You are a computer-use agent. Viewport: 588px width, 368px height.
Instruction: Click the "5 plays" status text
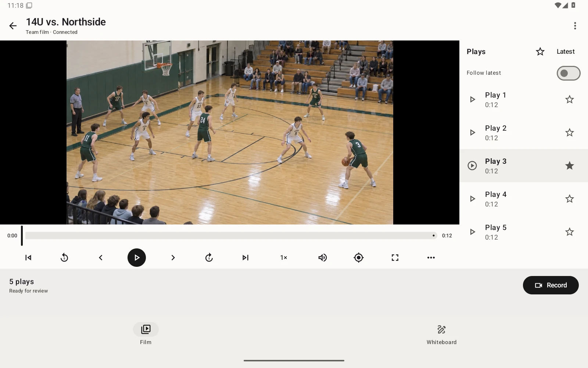(x=22, y=282)
